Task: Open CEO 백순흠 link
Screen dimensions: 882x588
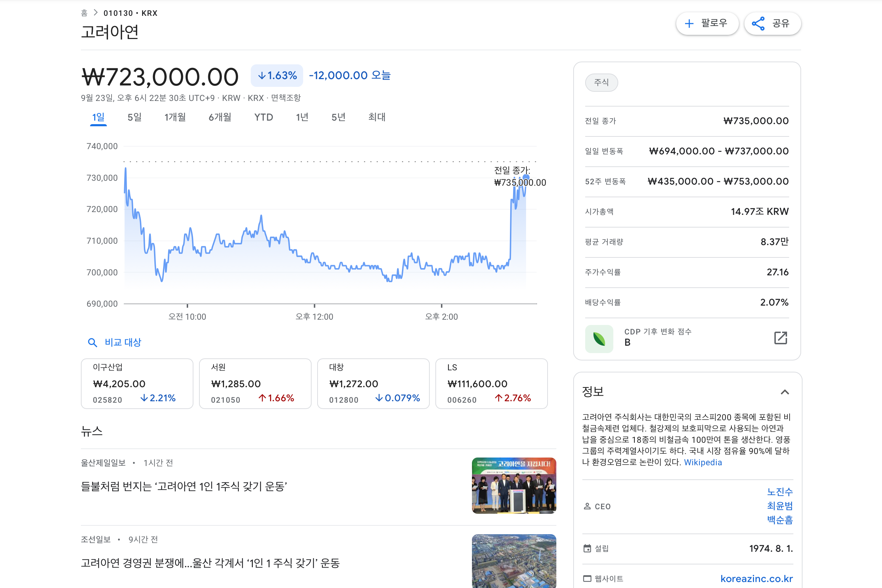Action: tap(780, 520)
